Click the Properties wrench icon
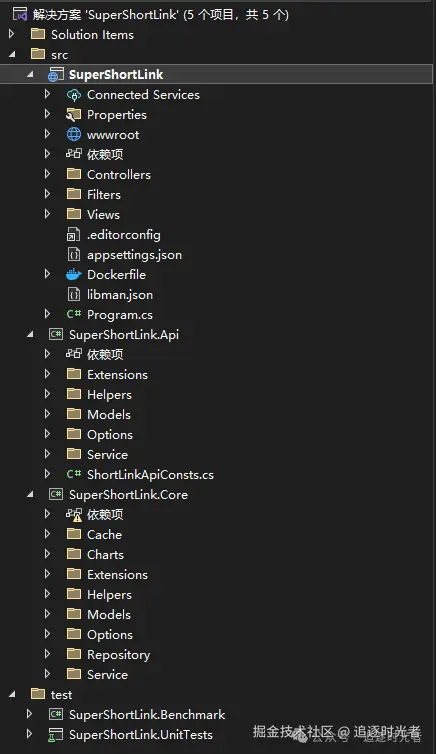436x754 pixels. pos(74,114)
